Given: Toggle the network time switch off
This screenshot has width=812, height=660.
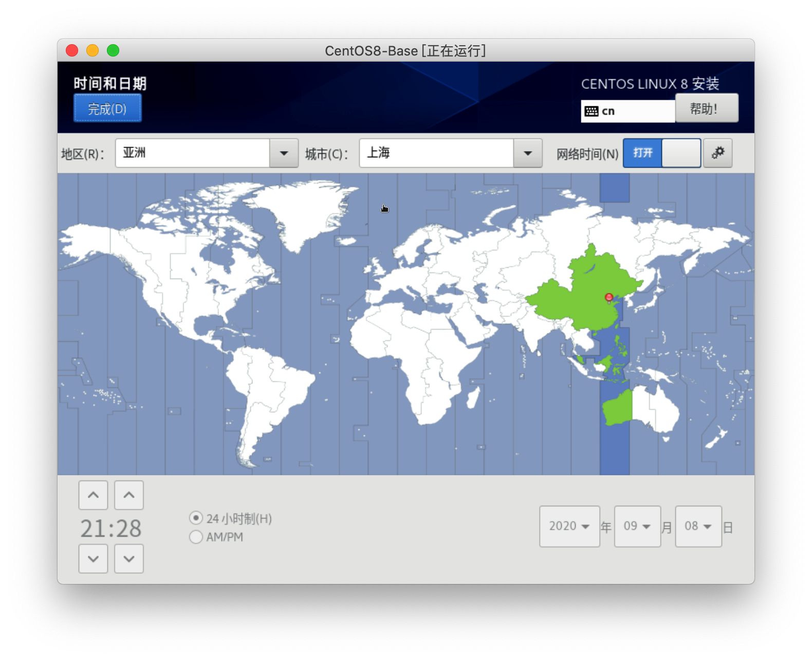Looking at the screenshot, I should pyautogui.click(x=661, y=153).
